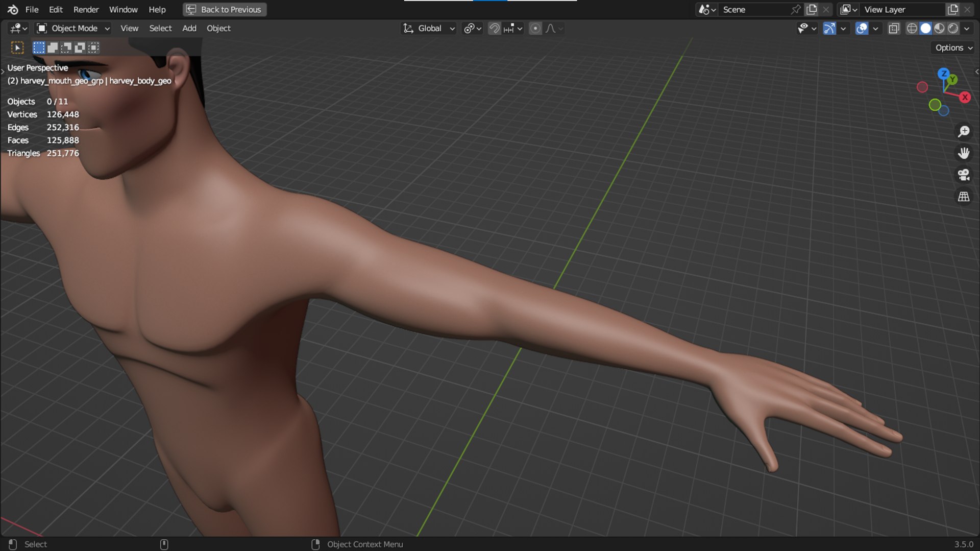Open the object visibility and selectability dropdown
This screenshot has width=980, height=551.
pyautogui.click(x=807, y=29)
